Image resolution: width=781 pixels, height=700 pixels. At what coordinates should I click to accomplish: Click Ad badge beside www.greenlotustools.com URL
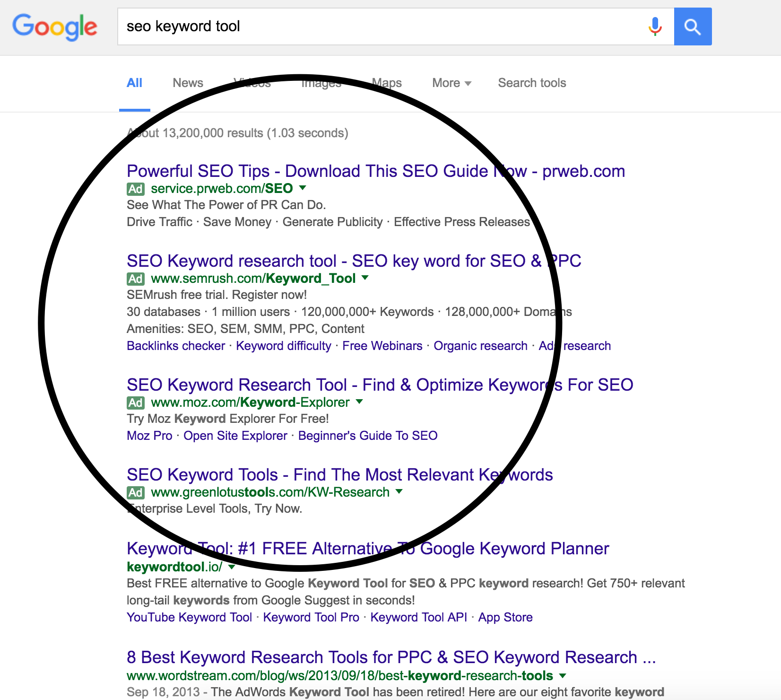coord(136,492)
